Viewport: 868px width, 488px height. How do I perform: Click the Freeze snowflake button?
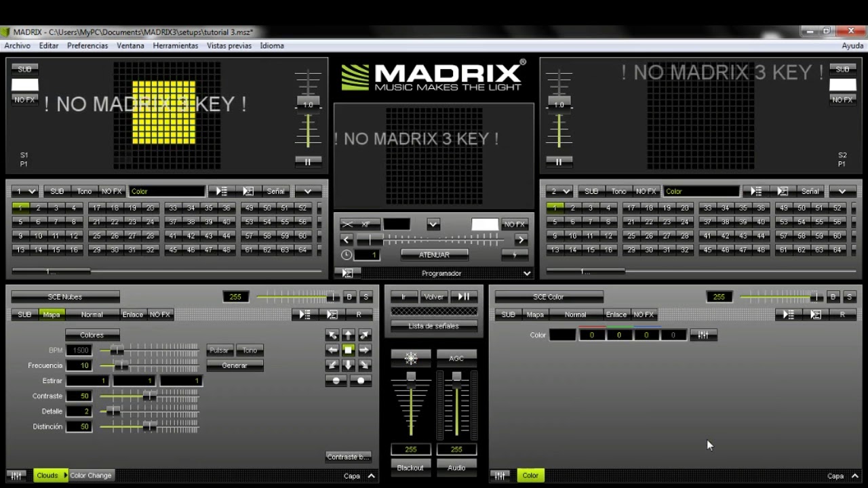411,358
